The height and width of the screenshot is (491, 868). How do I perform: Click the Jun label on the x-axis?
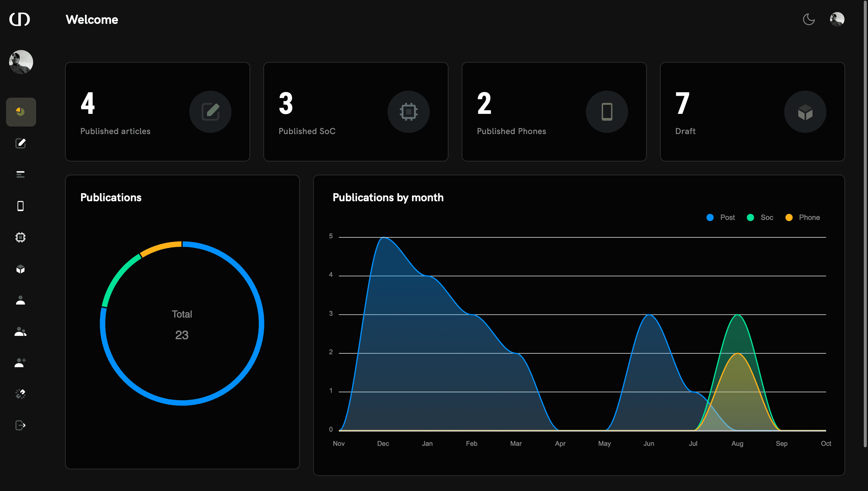649,443
